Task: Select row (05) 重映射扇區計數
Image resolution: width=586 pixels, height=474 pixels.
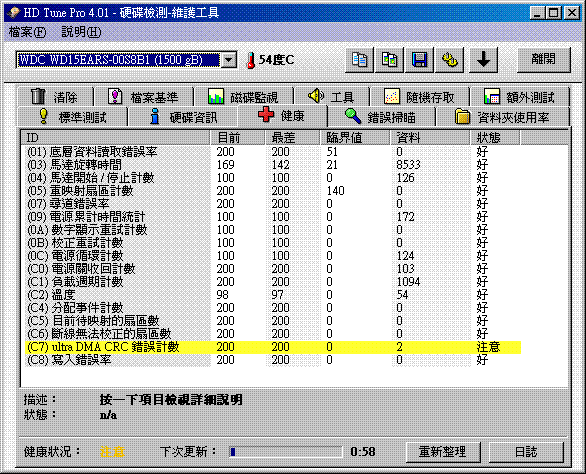Action: pos(273,191)
